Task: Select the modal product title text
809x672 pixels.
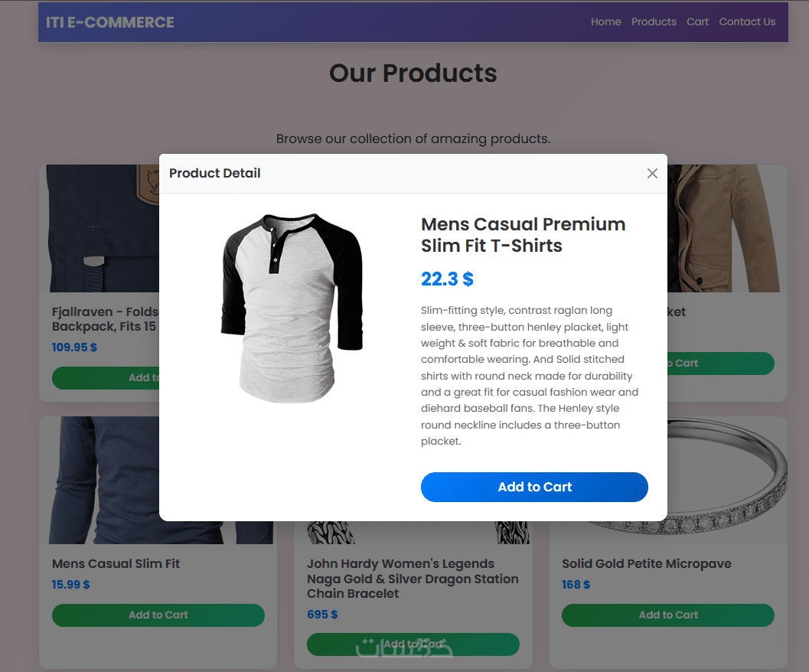Action: coord(523,235)
